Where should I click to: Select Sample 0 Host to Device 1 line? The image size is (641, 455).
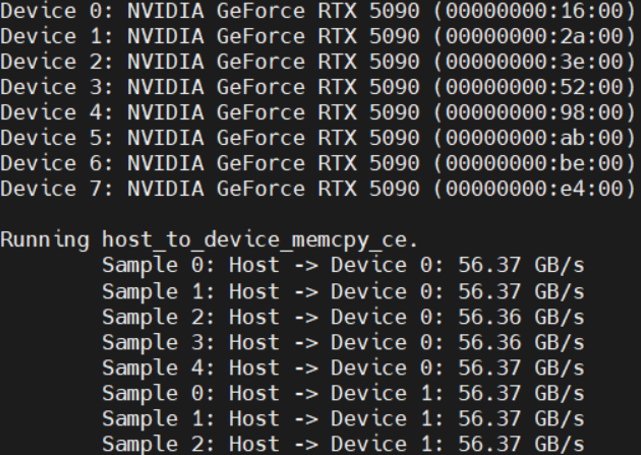(x=343, y=393)
